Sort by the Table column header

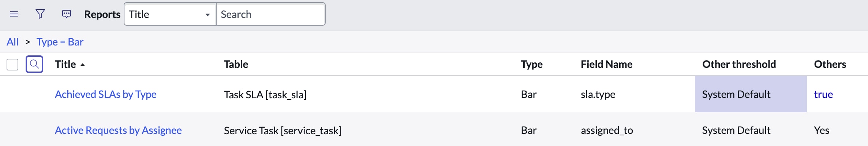[236, 64]
